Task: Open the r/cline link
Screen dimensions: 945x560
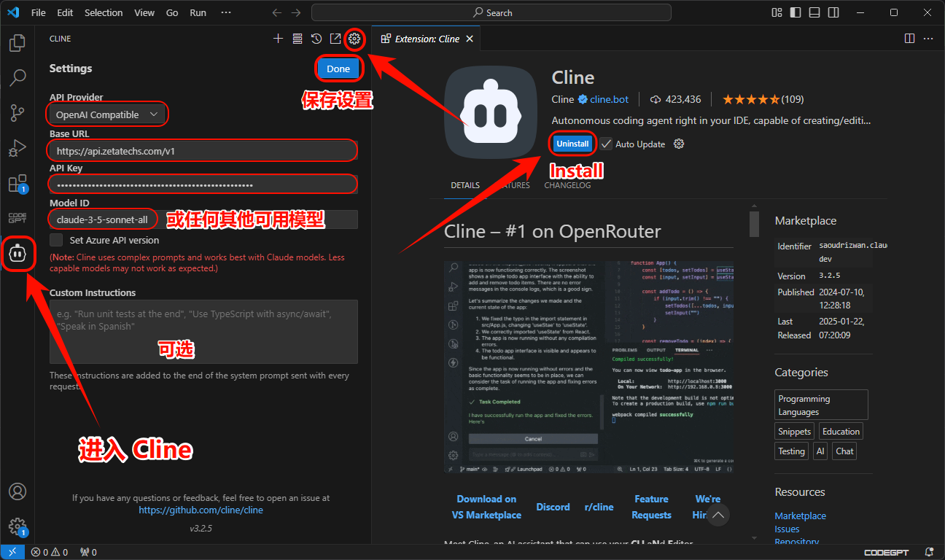Action: [599, 507]
